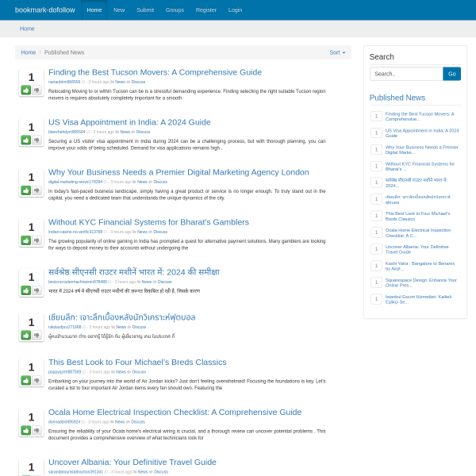The width and height of the screenshot is (476, 476).
Task: Click Home in the Published News breadcrumb
Action: click(29, 52)
